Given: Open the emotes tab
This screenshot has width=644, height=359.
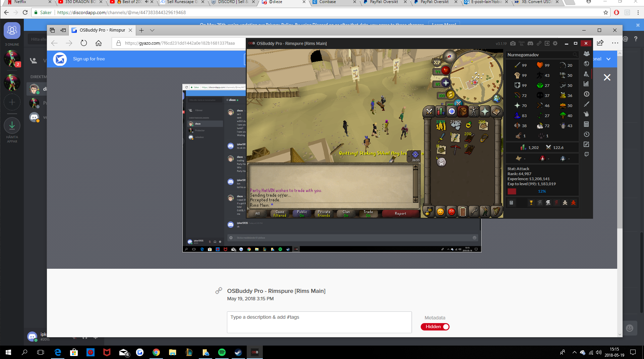Looking at the screenshot, I should click(485, 212).
